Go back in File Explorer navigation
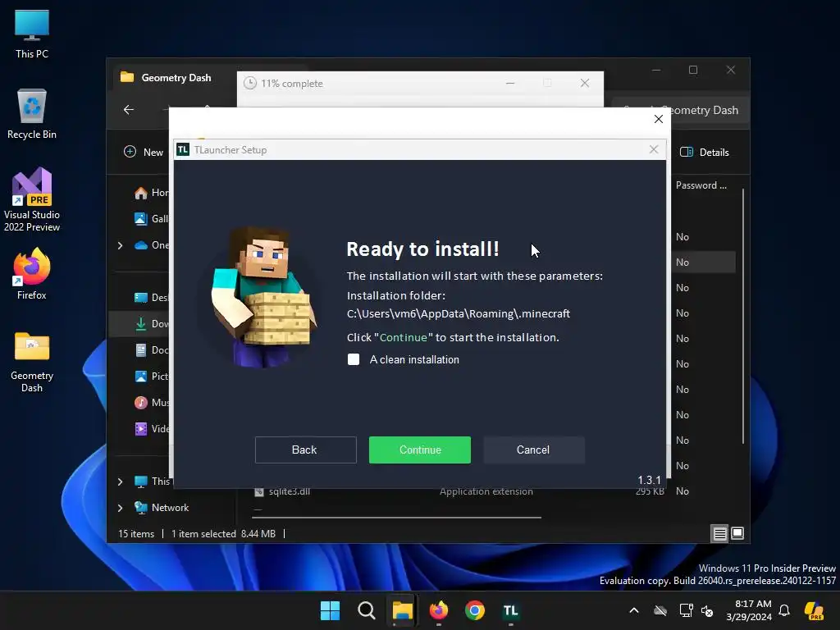The height and width of the screenshot is (630, 840). (129, 110)
